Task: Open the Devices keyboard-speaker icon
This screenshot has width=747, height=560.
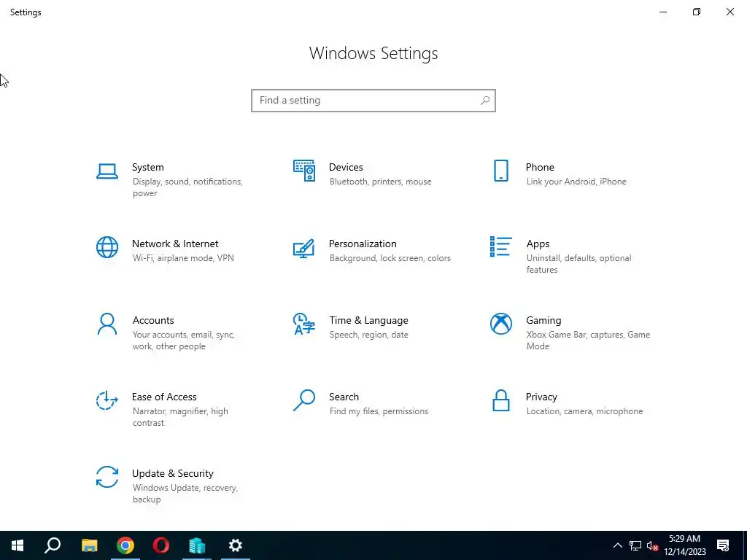Action: click(304, 171)
